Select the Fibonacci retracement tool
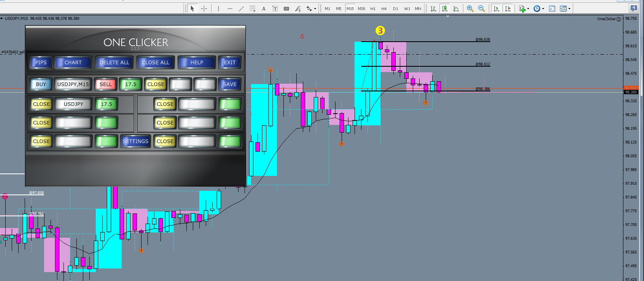 [x=253, y=8]
